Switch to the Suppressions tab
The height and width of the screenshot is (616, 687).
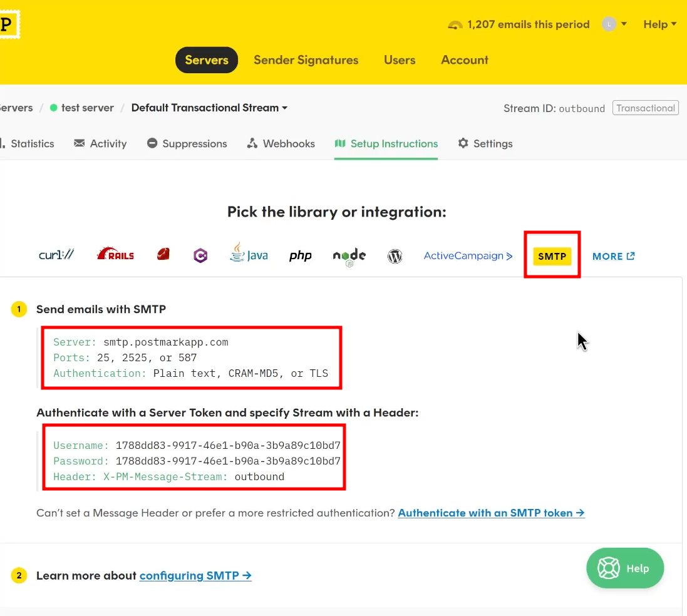tap(187, 144)
